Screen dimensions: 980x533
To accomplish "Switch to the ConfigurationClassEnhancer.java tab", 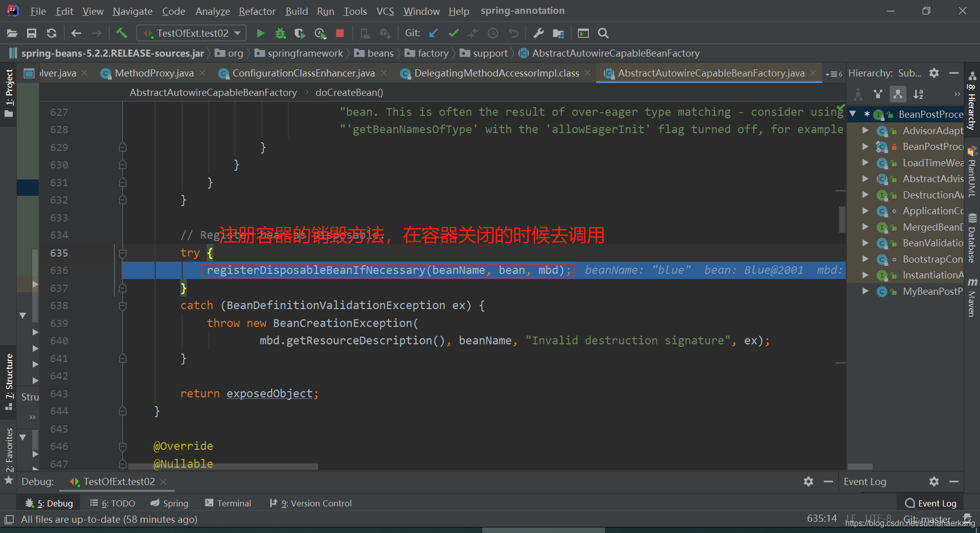I will point(303,73).
